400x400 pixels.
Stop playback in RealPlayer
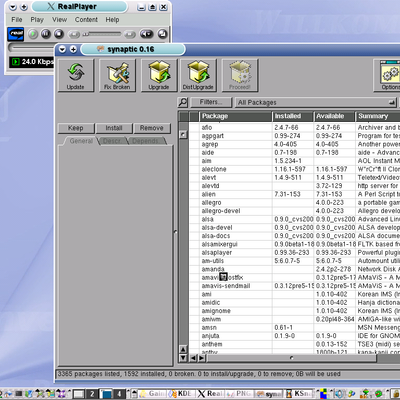click(x=59, y=34)
